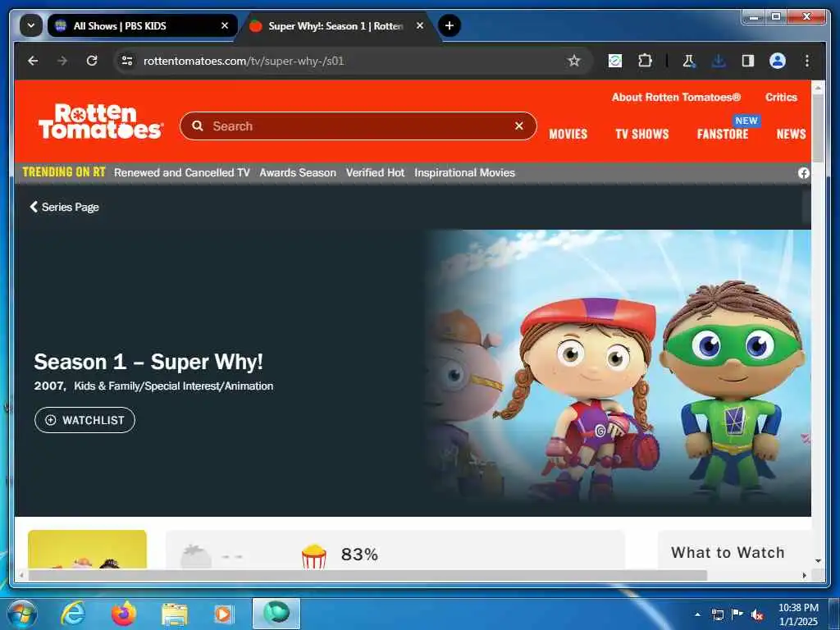Screen dimensions: 840x630
Task: Open Verified Hot trending link
Action: (375, 172)
